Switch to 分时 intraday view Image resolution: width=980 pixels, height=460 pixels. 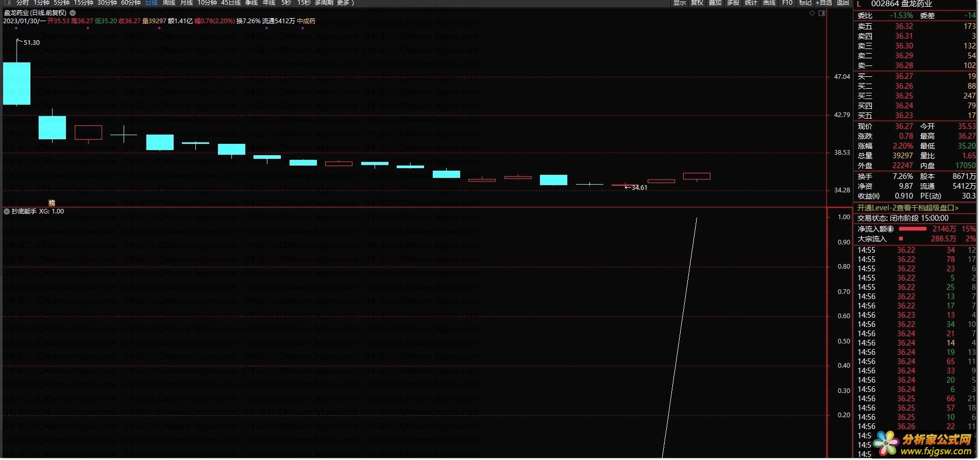tap(22, 3)
